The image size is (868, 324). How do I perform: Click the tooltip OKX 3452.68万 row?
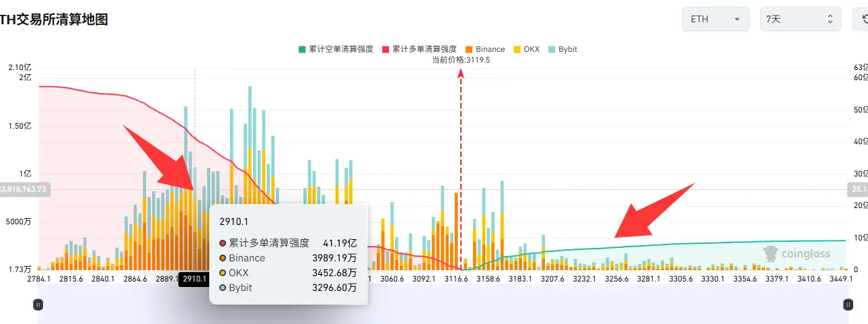288,273
